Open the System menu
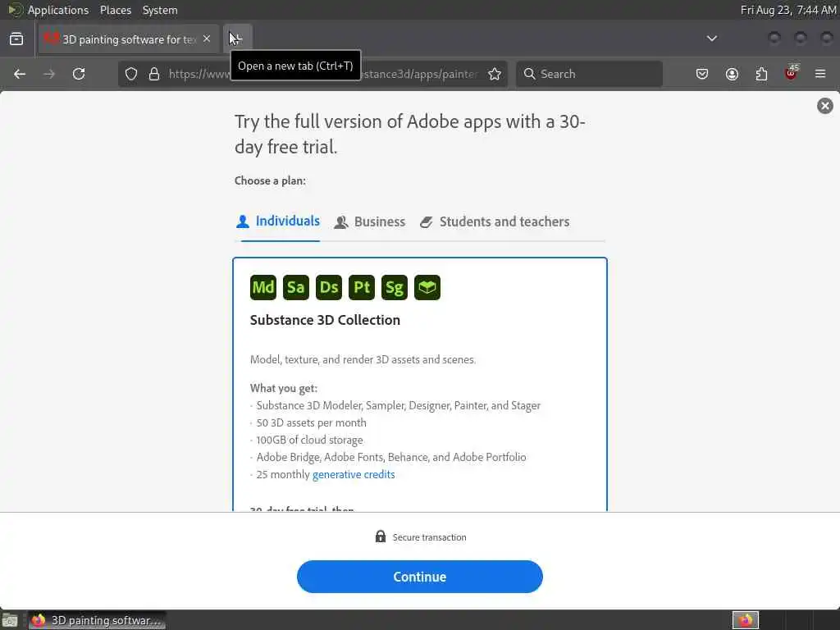Image resolution: width=840 pixels, height=630 pixels. click(160, 10)
